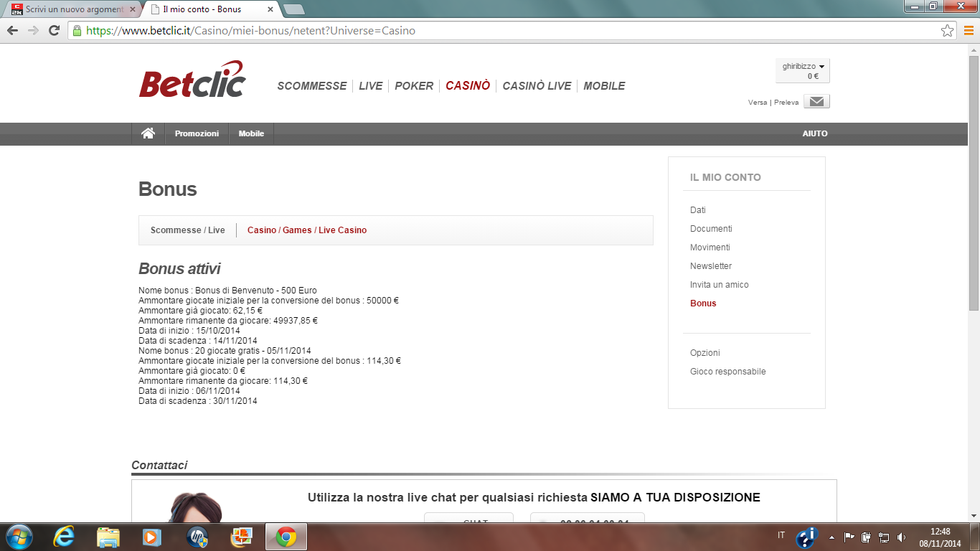Click the Preleva withdrawal link

tap(786, 103)
